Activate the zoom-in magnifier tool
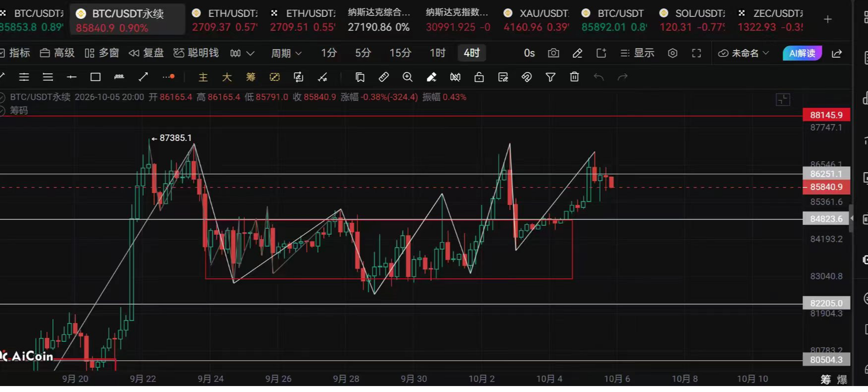868x392 pixels. pos(407,77)
